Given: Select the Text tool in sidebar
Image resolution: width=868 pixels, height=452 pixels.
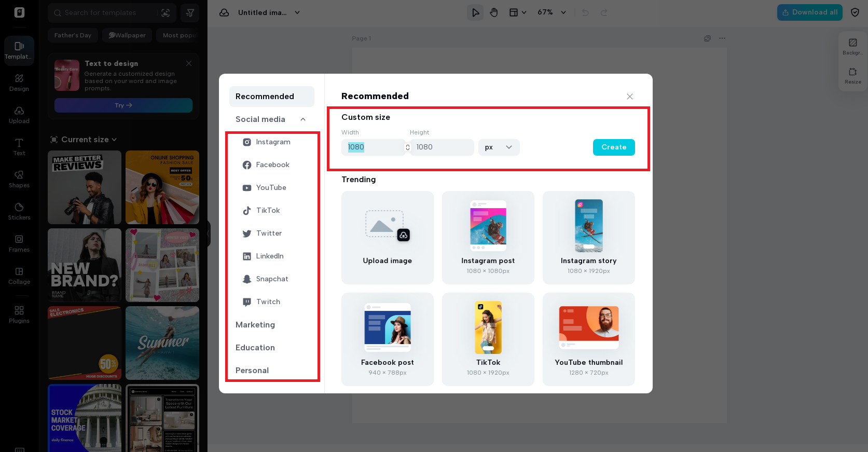Looking at the screenshot, I should tap(19, 147).
